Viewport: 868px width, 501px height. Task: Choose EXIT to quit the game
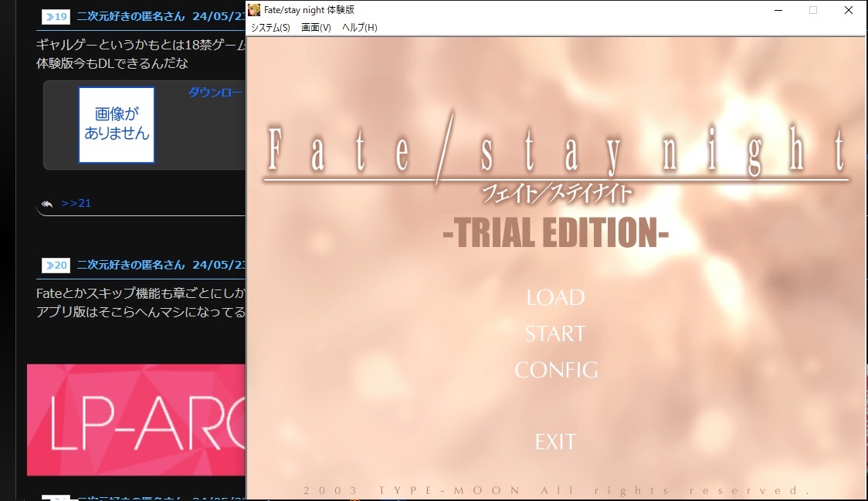point(555,442)
